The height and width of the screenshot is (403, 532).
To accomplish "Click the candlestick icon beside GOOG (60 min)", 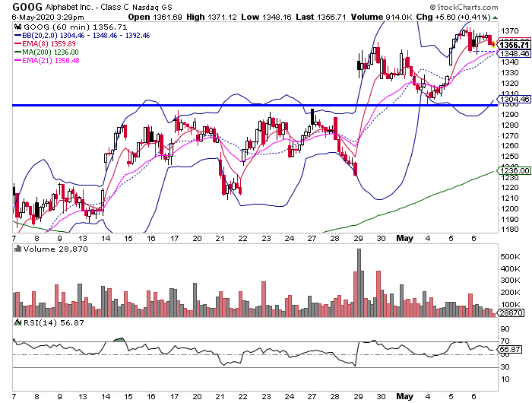I will click(x=17, y=27).
